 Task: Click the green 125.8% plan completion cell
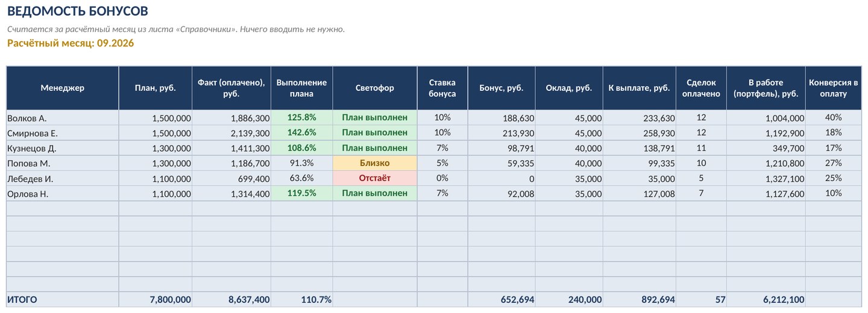pyautogui.click(x=302, y=118)
